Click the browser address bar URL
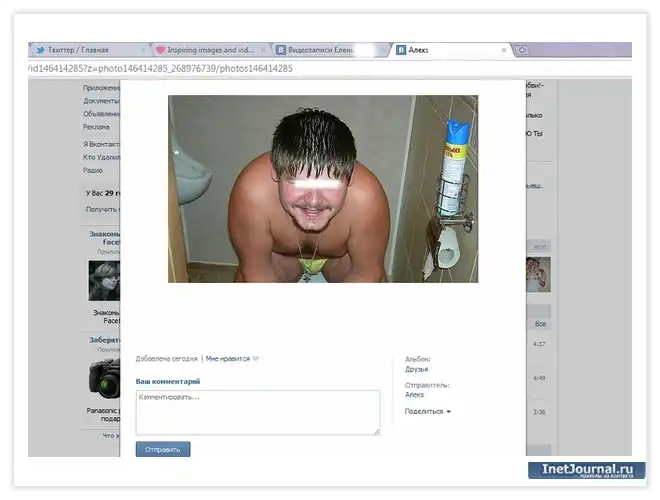 [x=160, y=68]
